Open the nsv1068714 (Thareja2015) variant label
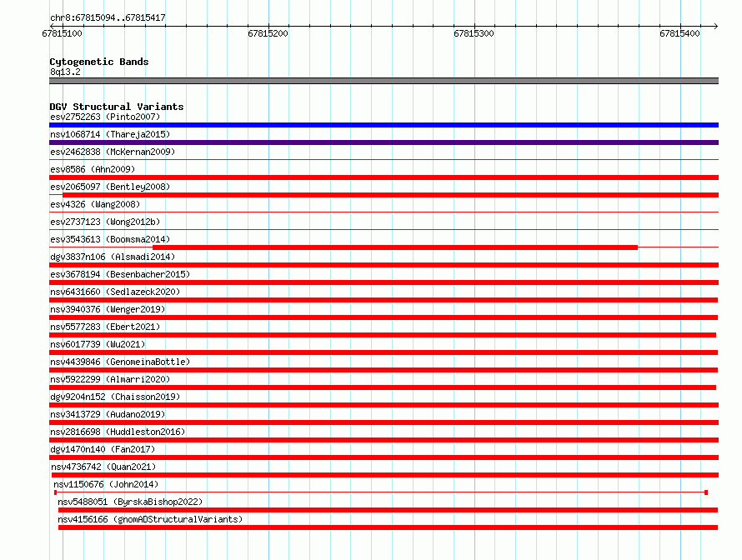This screenshot has height=560, width=742. 110,134
